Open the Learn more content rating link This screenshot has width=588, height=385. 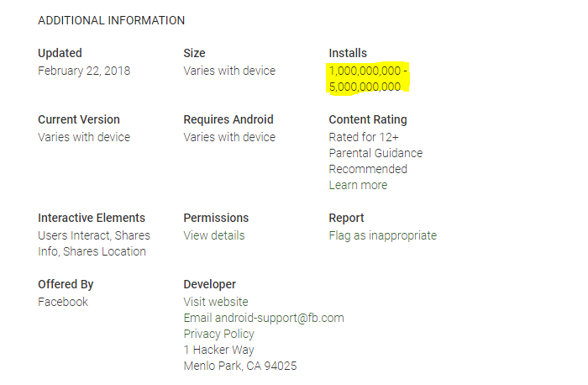pos(358,185)
